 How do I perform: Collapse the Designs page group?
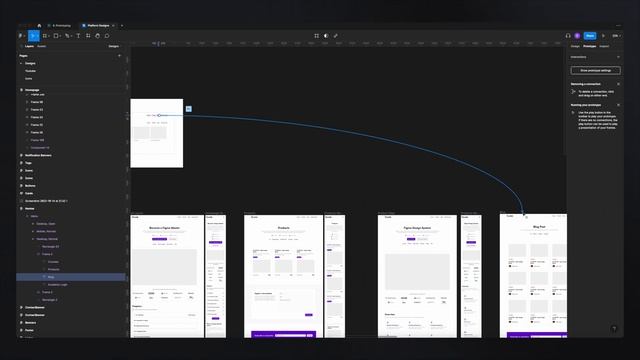(21, 63)
